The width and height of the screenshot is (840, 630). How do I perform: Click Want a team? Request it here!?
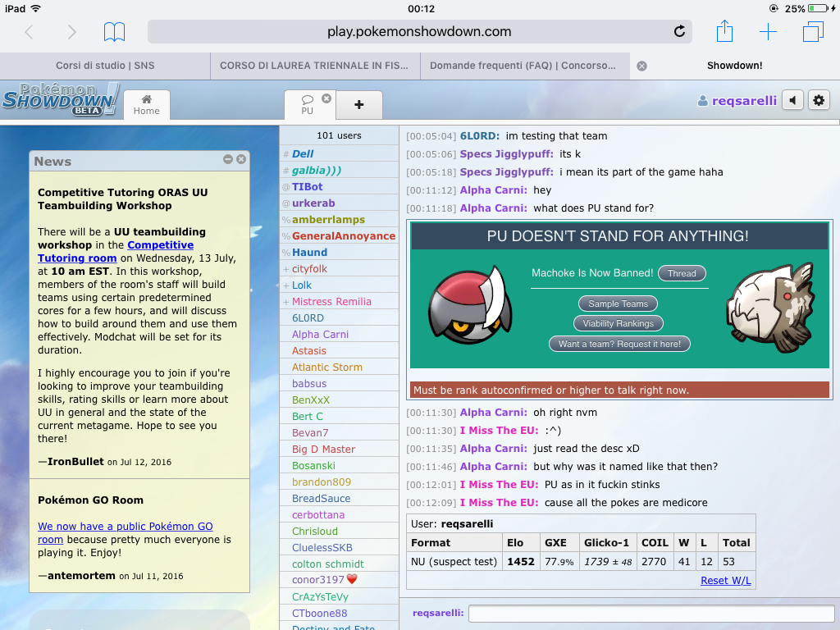pos(620,344)
